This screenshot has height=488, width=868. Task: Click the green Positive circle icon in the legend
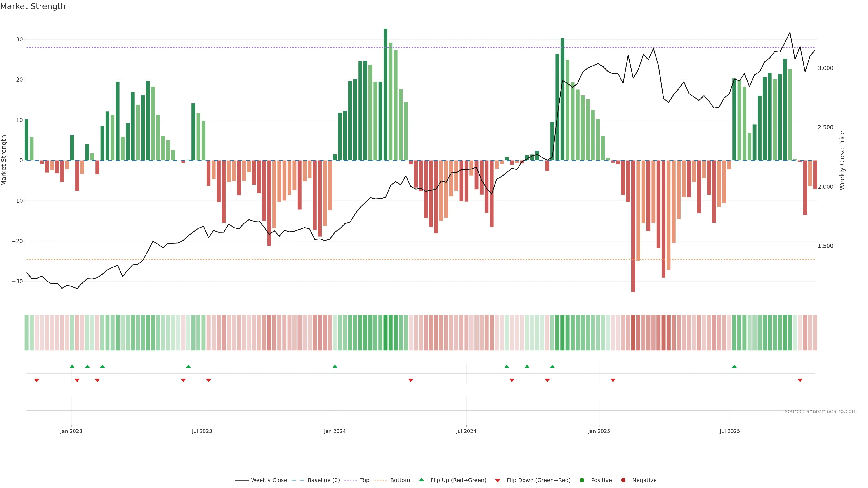pyautogui.click(x=582, y=480)
